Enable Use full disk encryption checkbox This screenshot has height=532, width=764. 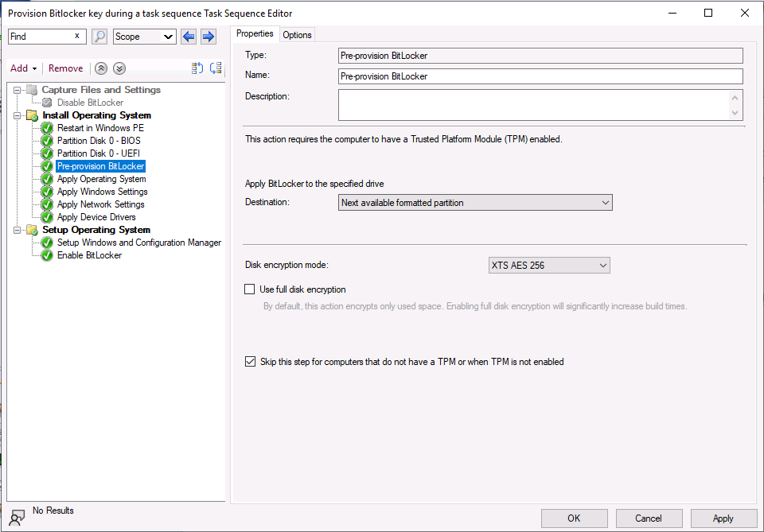click(249, 289)
